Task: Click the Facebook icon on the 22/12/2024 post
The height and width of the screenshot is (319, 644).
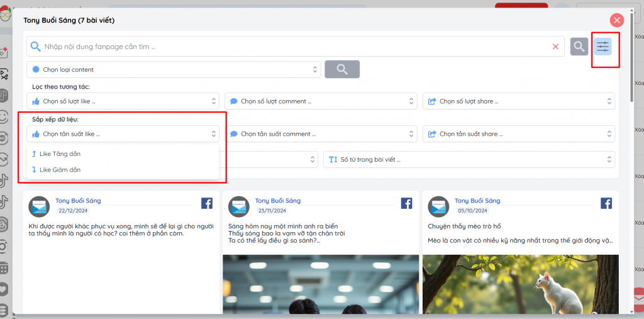Action: [x=206, y=203]
